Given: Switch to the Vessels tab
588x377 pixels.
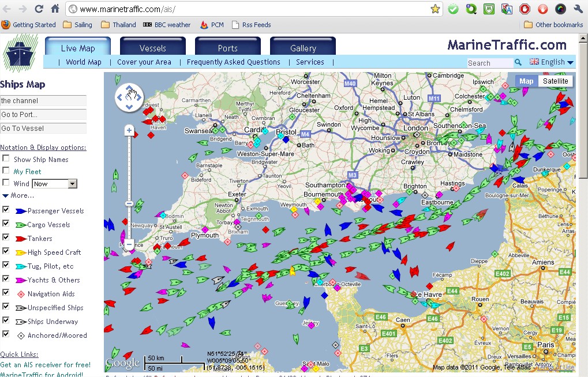Looking at the screenshot, I should [152, 47].
